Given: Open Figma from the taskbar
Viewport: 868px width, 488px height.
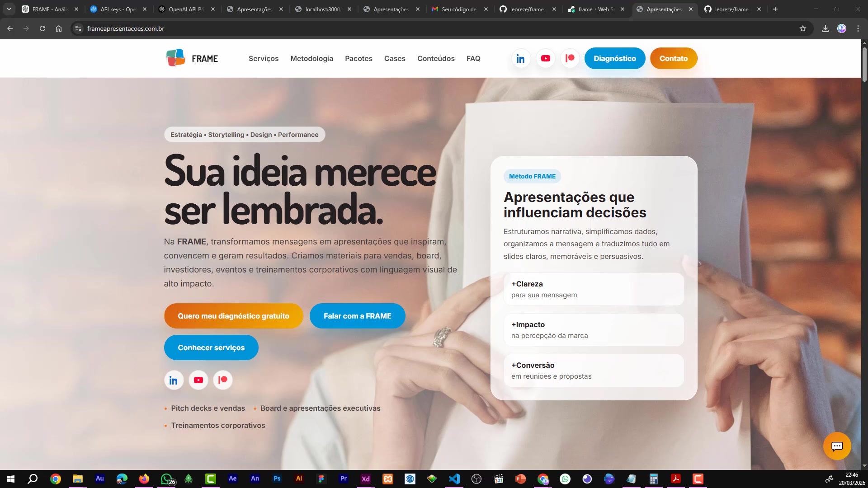Looking at the screenshot, I should point(321,479).
